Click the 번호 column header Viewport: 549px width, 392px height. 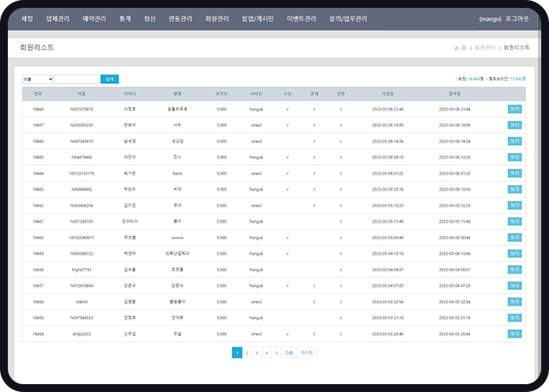tap(38, 94)
